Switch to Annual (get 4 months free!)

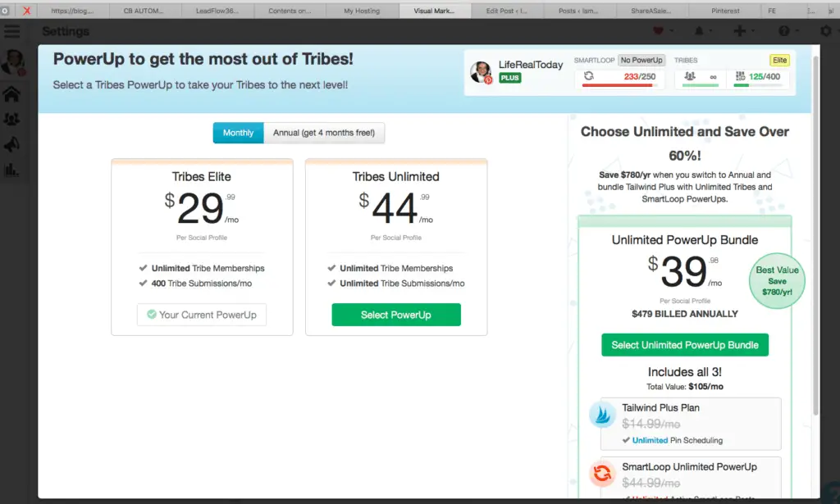(324, 133)
